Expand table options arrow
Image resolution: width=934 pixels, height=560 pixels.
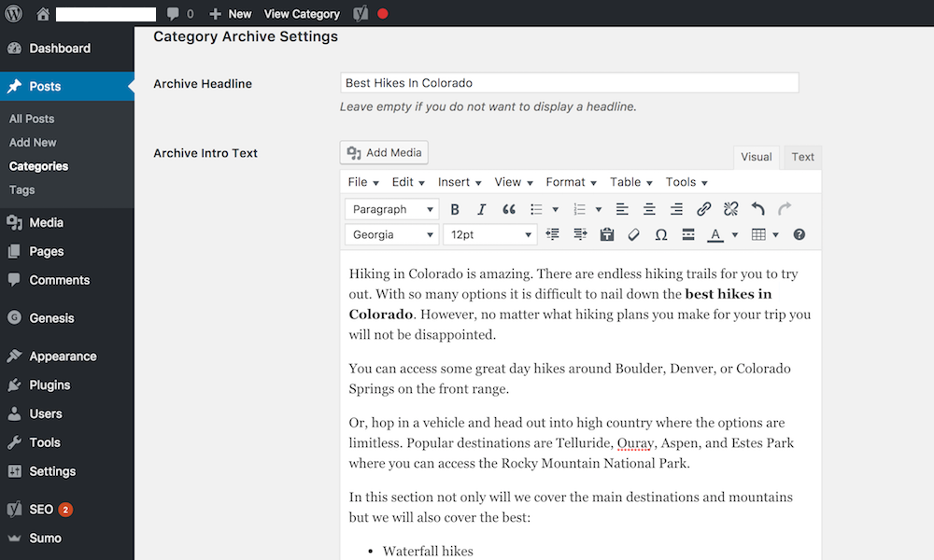point(775,234)
